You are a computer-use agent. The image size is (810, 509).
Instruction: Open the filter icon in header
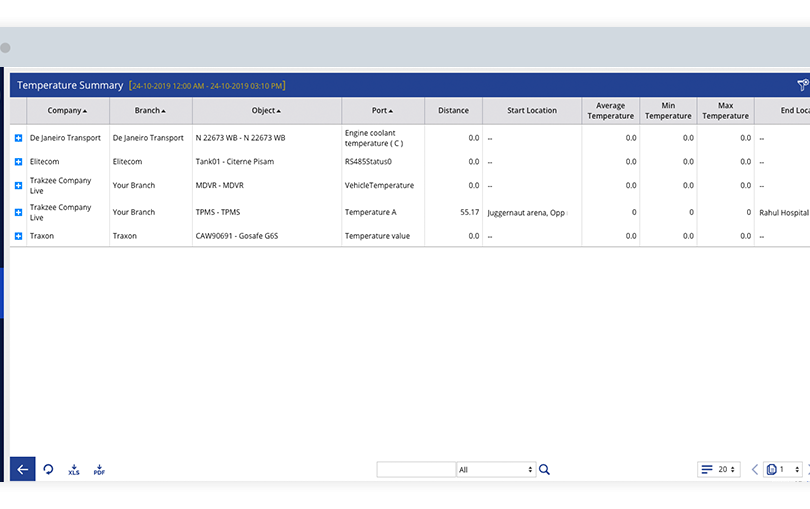[x=802, y=86]
